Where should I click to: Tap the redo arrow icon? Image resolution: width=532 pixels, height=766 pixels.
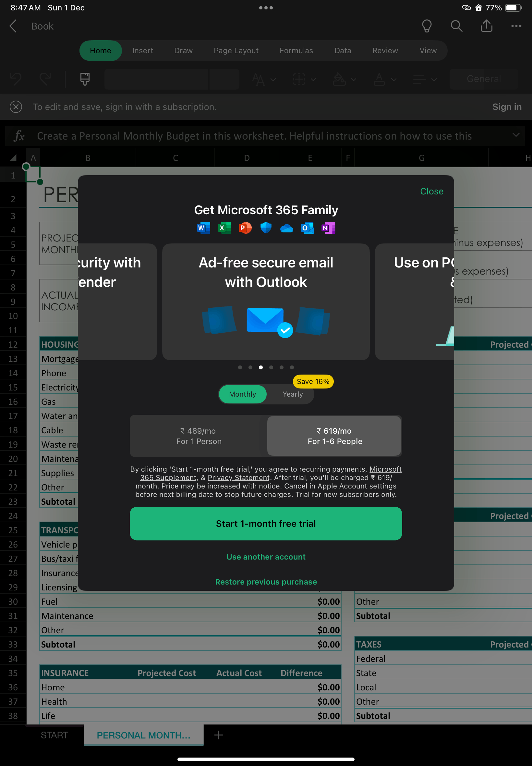(45, 79)
